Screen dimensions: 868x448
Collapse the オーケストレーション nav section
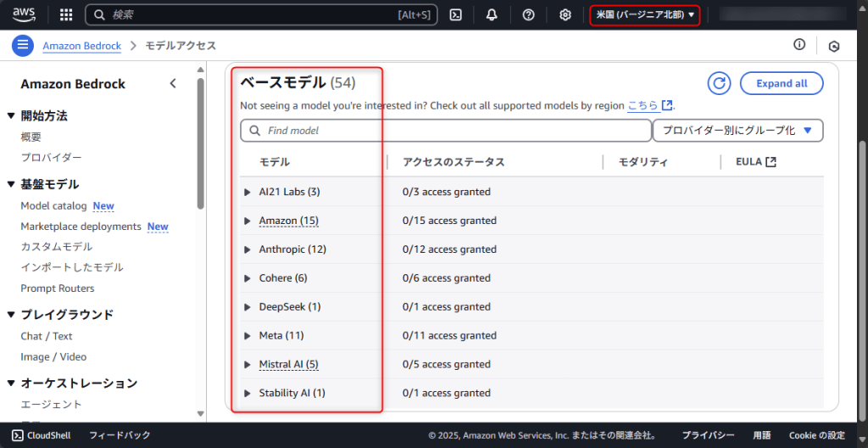pyautogui.click(x=11, y=384)
